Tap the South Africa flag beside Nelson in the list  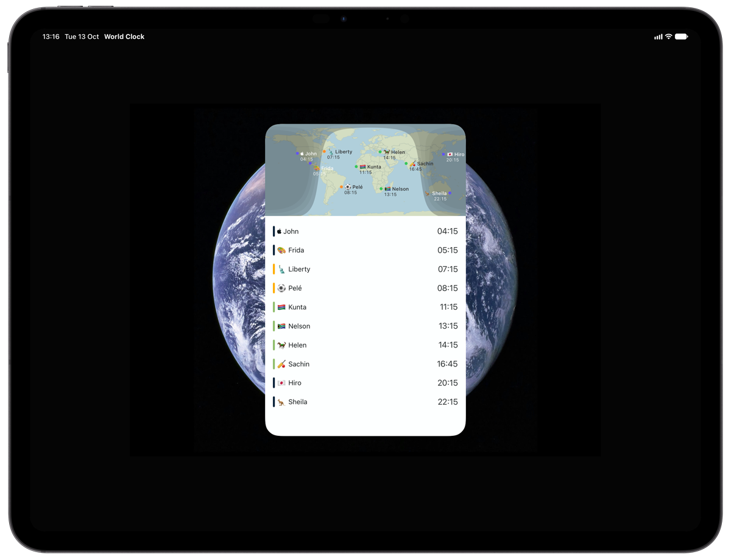click(281, 326)
